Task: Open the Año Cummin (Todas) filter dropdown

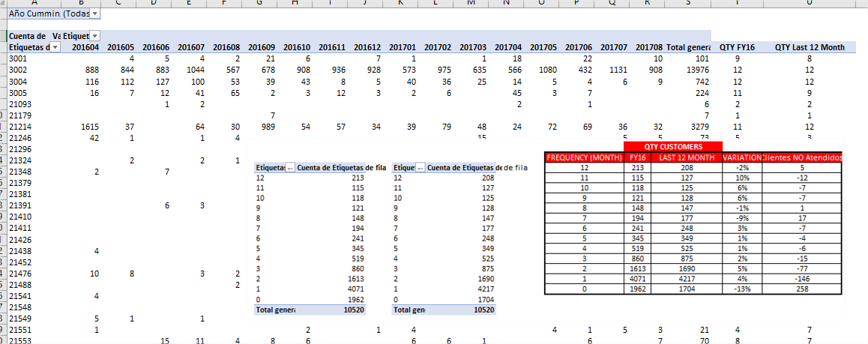Action: (x=94, y=13)
